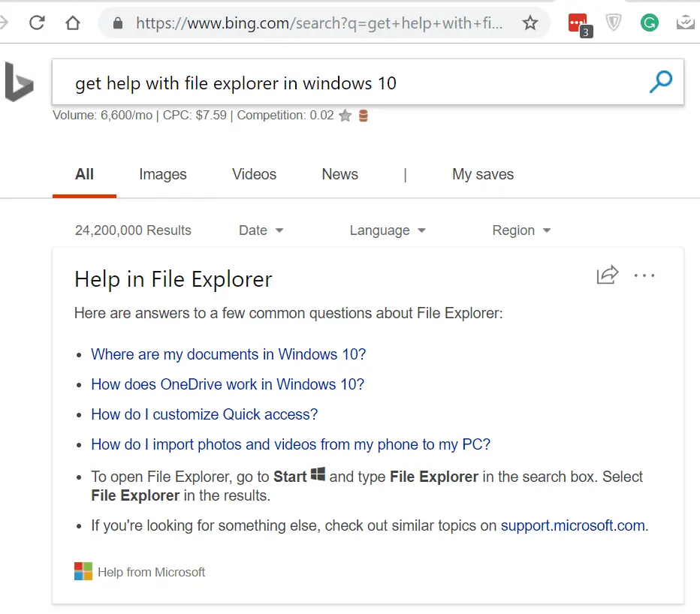Image resolution: width=700 pixels, height=614 pixels.
Task: Click the Bing logo
Action: coord(19,82)
